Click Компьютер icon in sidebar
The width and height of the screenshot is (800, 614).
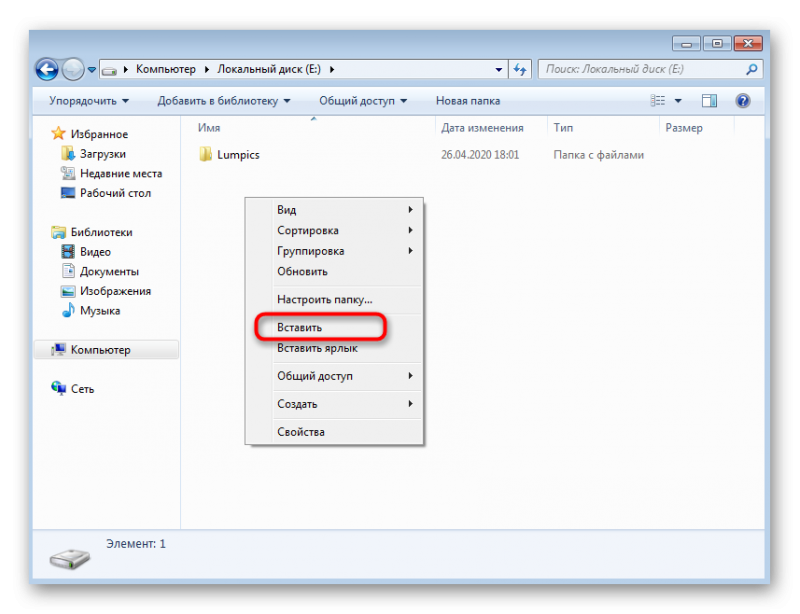[59, 350]
